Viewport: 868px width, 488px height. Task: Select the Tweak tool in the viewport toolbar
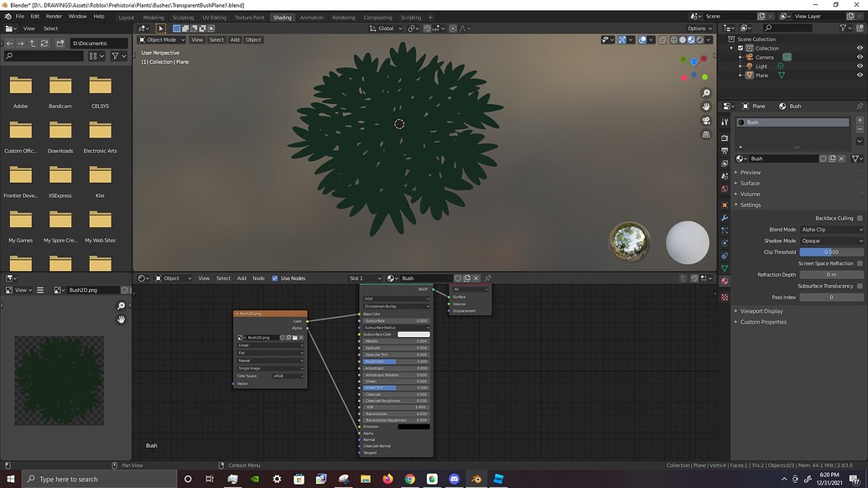159,28
